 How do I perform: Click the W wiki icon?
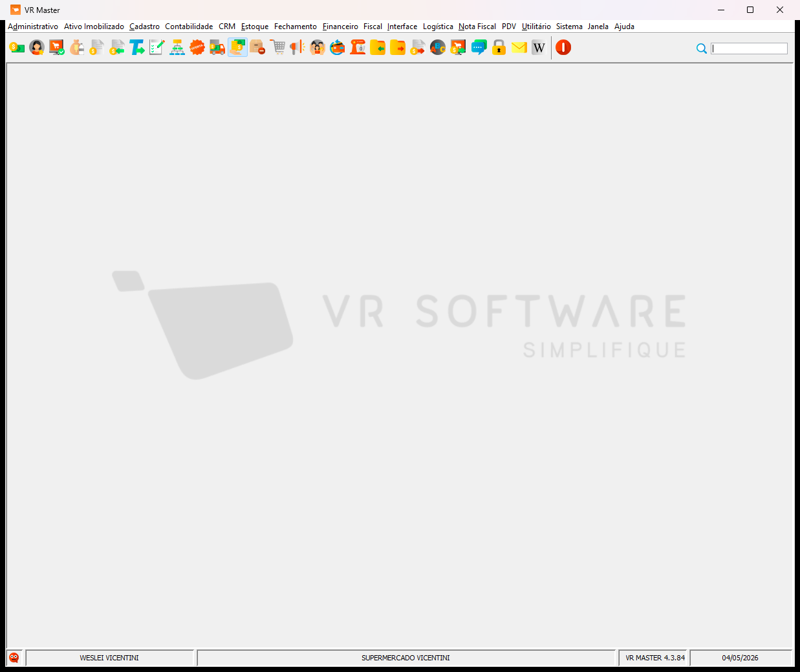539,47
